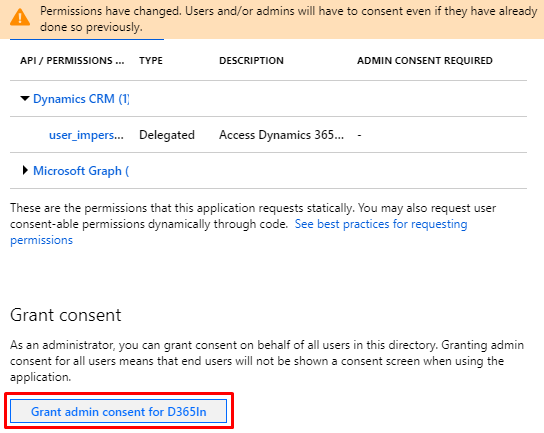Click the 'Grant consent' heading
This screenshot has width=544, height=433.
[66, 315]
